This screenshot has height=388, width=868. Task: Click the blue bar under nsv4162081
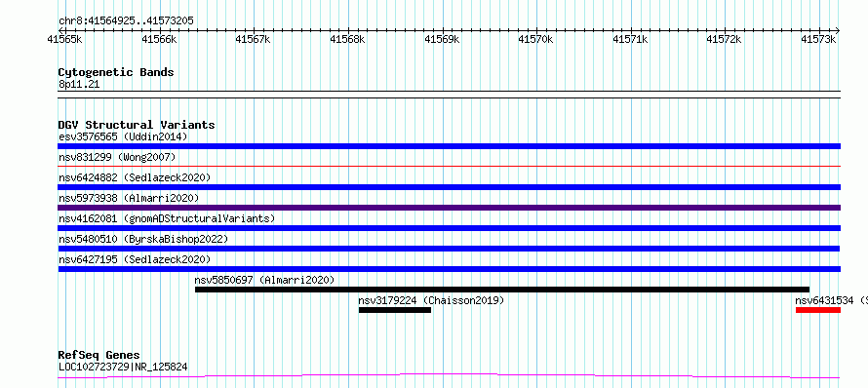tap(449, 228)
